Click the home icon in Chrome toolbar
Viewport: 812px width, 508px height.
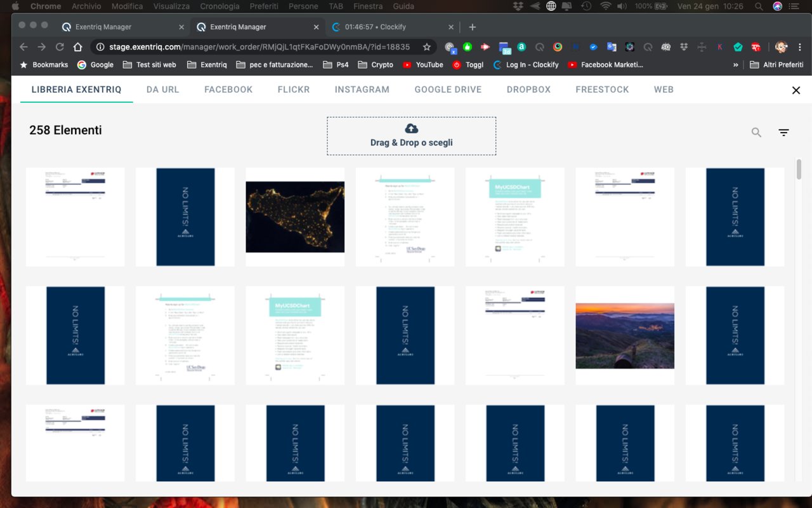(x=77, y=47)
